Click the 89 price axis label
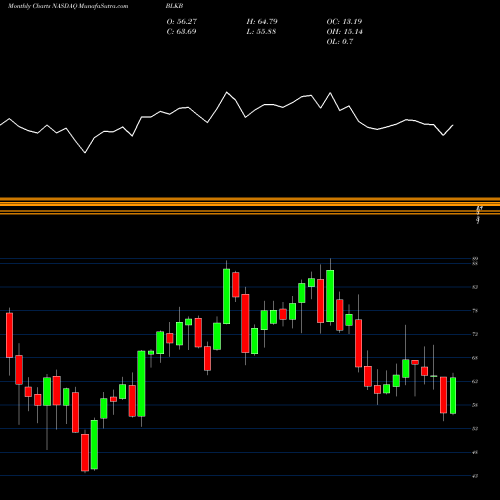The image size is (500, 500). 475,259
